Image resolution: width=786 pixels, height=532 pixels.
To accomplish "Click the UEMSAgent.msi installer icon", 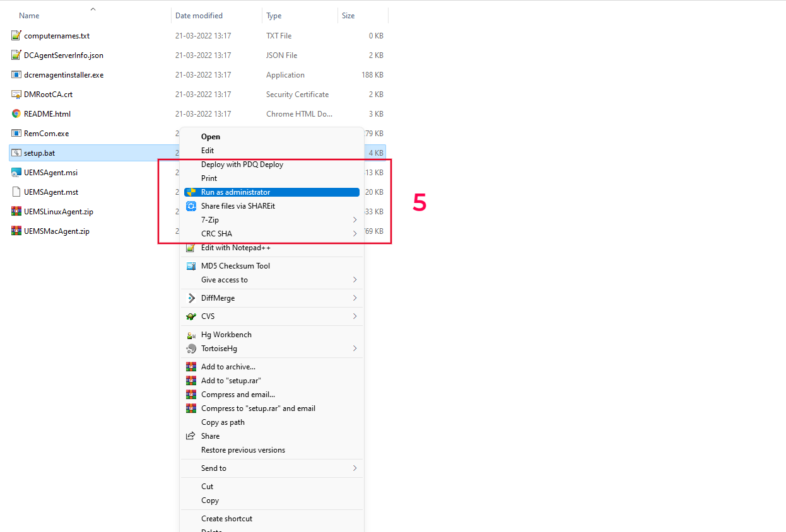I will pyautogui.click(x=16, y=173).
